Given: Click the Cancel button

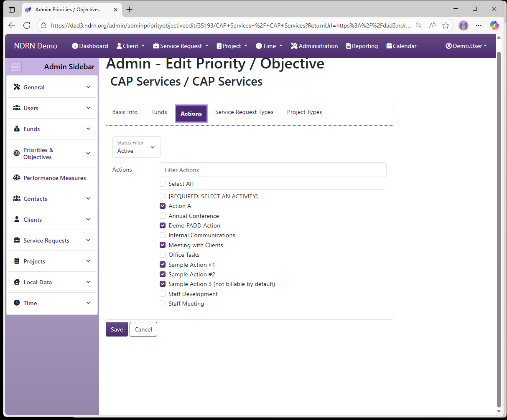Looking at the screenshot, I should pyautogui.click(x=143, y=329).
